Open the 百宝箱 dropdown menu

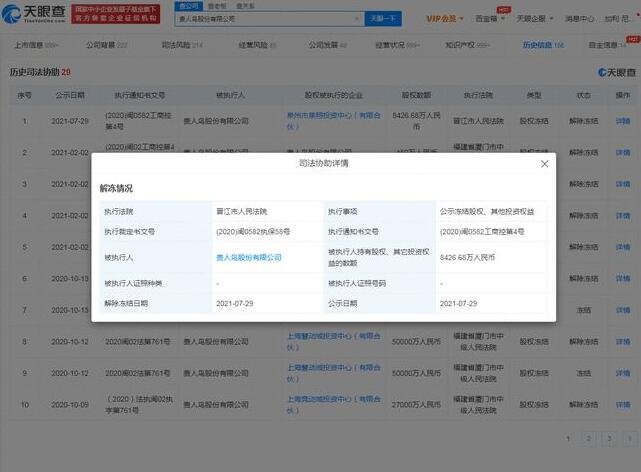[x=490, y=18]
